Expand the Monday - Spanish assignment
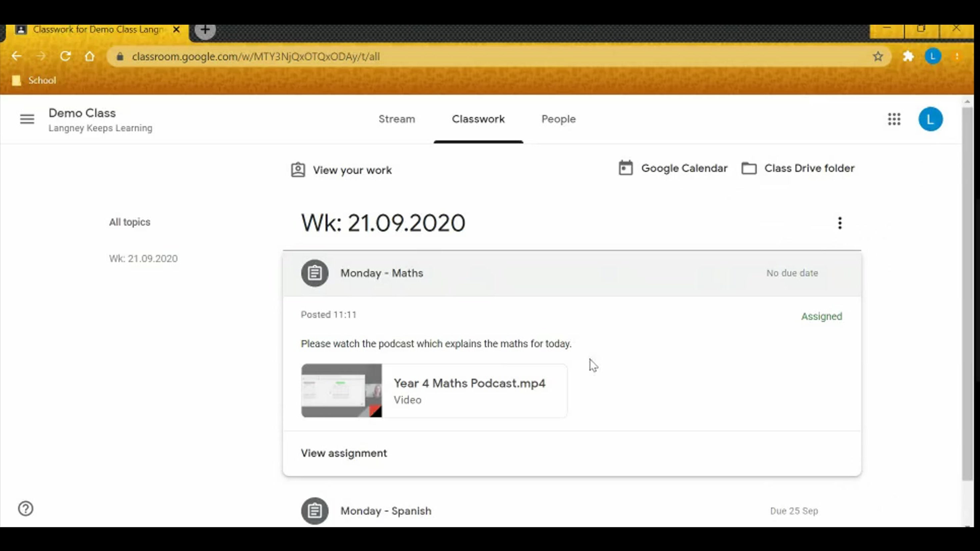The height and width of the screenshot is (551, 980). 572,511
